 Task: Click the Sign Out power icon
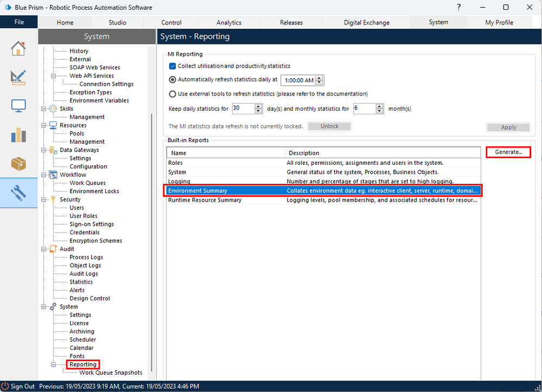pos(5,386)
